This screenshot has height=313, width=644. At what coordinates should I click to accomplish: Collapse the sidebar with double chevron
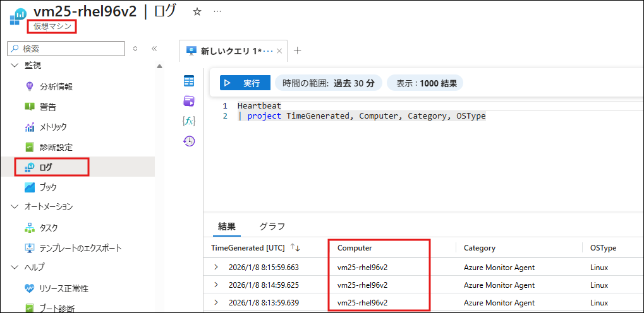coord(154,49)
